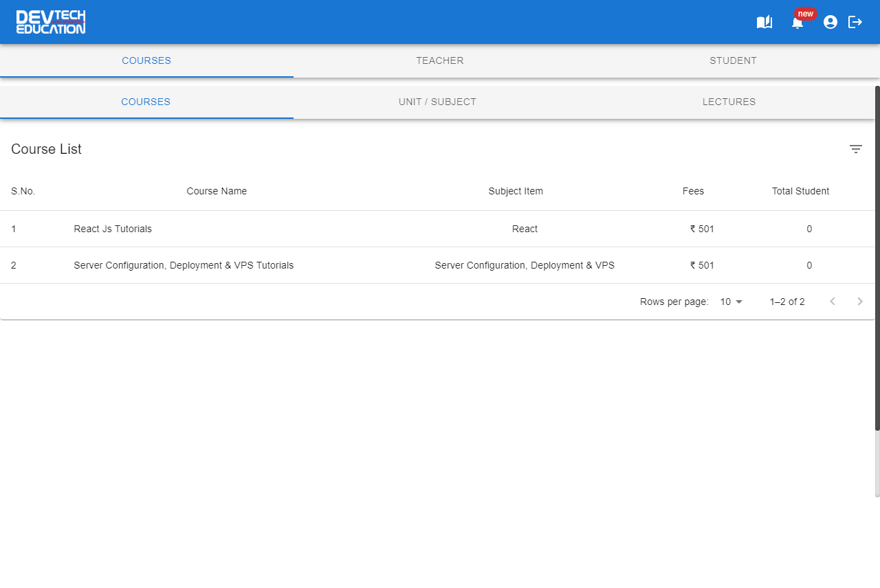The width and height of the screenshot is (880, 588).
Task: Switch to the Teacher tab
Action: point(440,60)
